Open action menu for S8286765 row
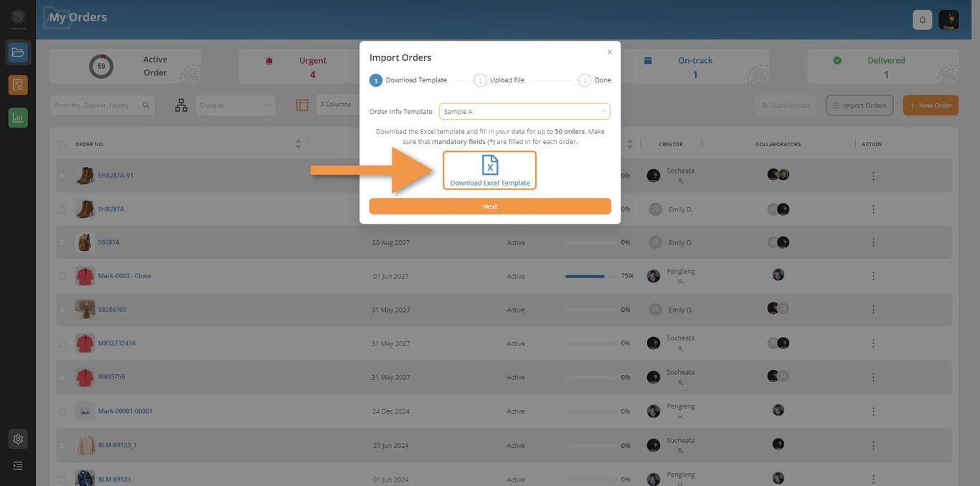The height and width of the screenshot is (486, 980). click(873, 310)
